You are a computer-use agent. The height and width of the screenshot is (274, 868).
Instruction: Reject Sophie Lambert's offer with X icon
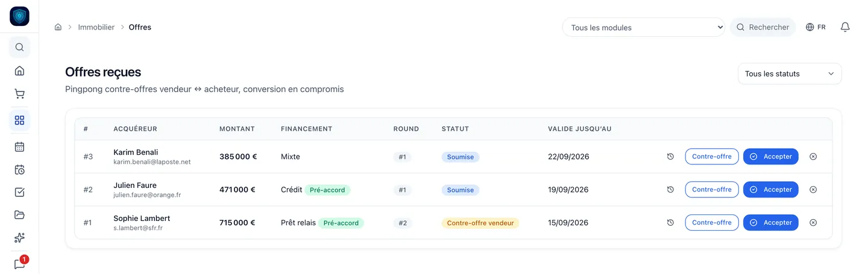pos(813,223)
